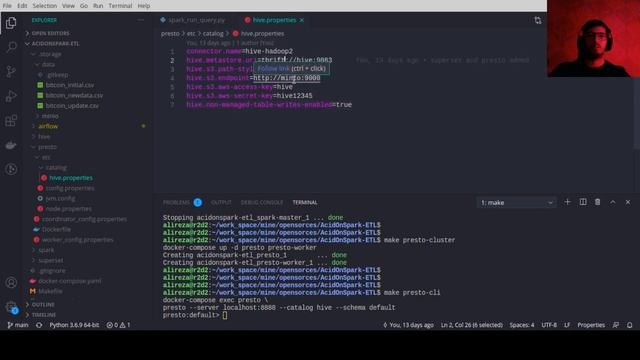The height and width of the screenshot is (360, 640).
Task: Open bitcoin_initial.csv file
Action: point(69,85)
